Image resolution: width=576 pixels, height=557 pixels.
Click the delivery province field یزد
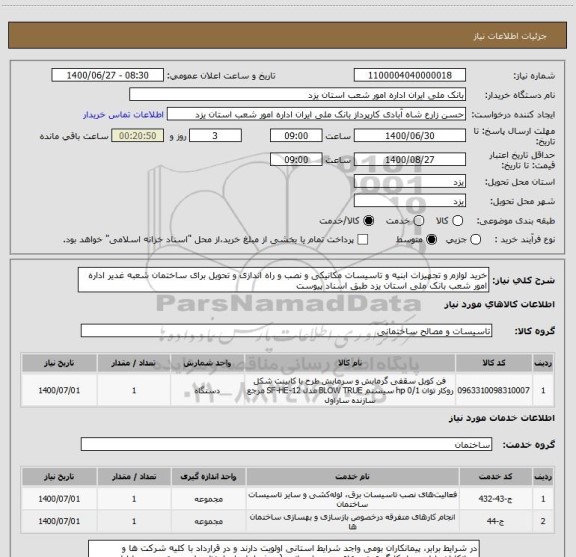coord(410,182)
